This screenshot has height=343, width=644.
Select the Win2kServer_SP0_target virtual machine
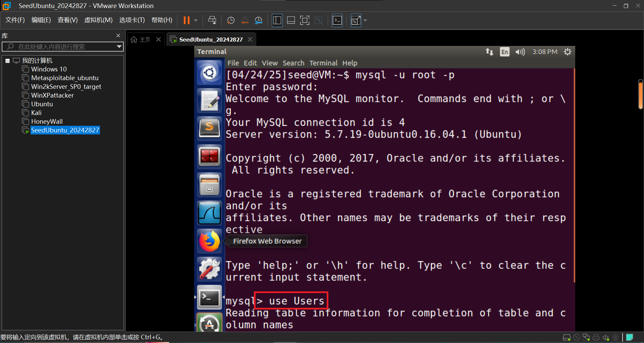(66, 87)
